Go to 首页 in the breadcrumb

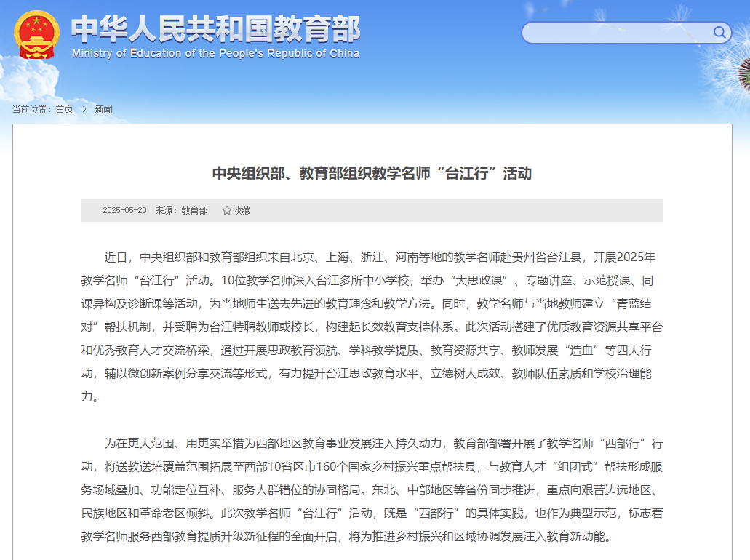(x=64, y=109)
